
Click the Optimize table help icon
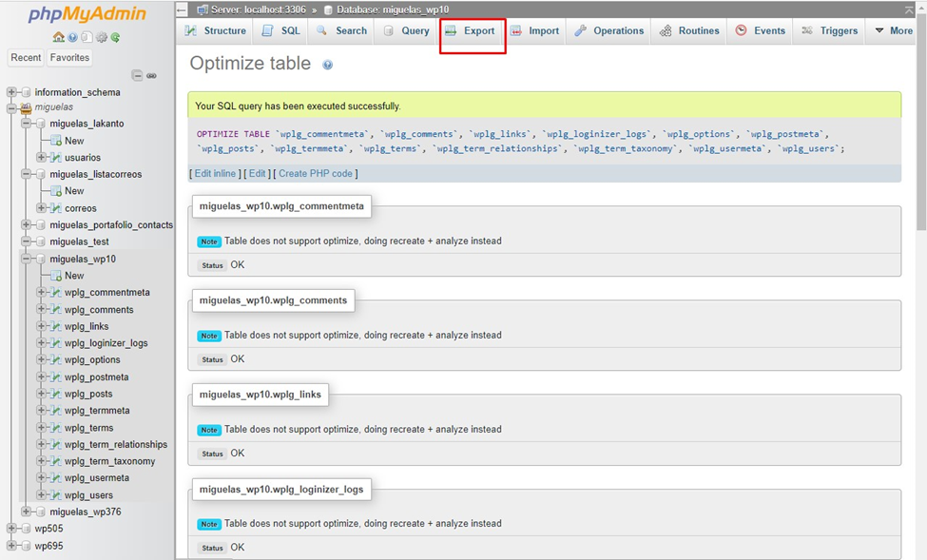click(x=327, y=65)
